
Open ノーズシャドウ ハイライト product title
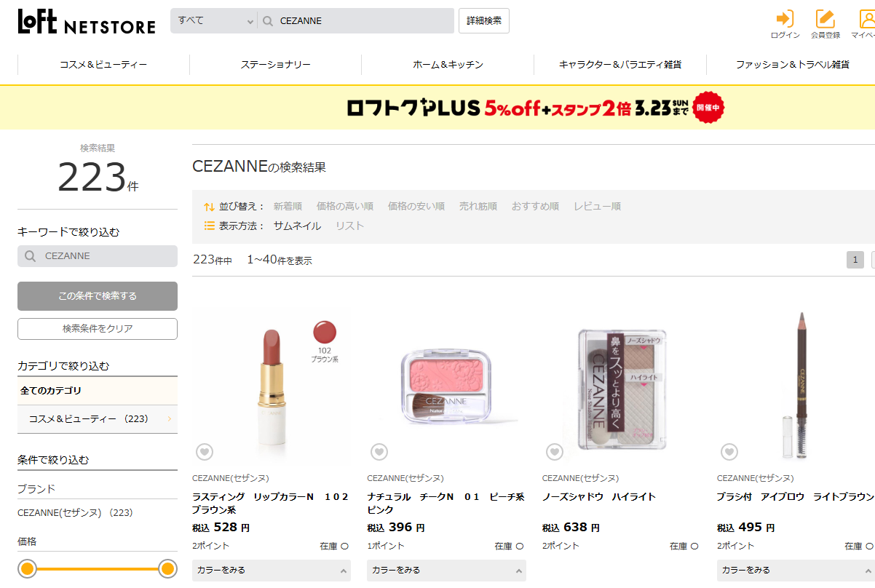[599, 497]
